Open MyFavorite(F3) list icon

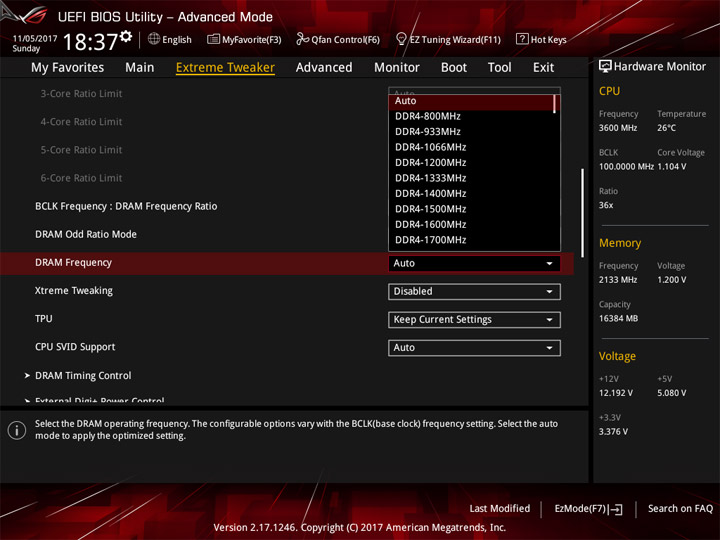[213, 39]
